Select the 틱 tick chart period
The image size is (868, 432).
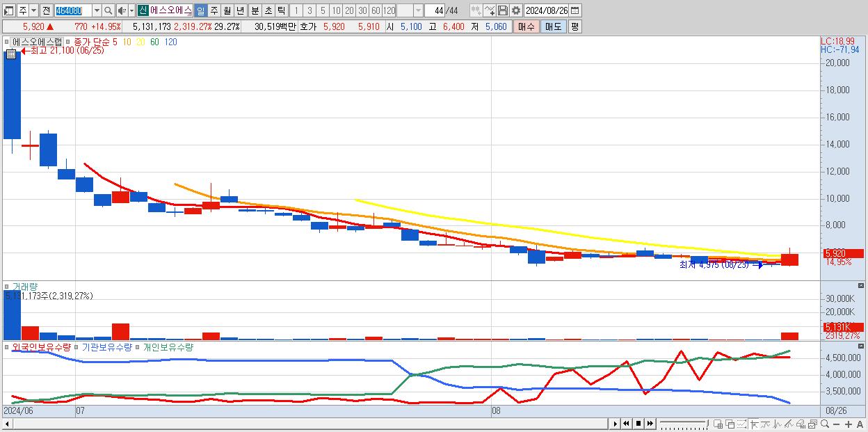[x=281, y=10]
